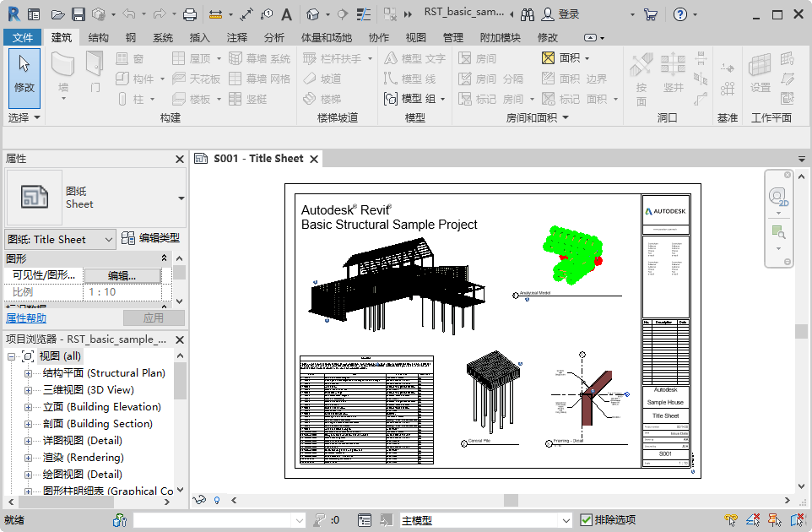Close the Project Browser panel

click(180, 339)
